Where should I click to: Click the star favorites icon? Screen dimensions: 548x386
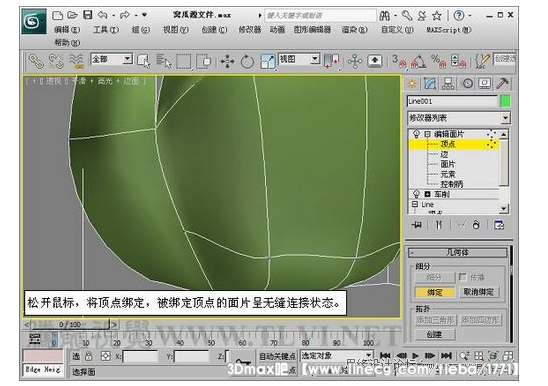click(x=437, y=15)
